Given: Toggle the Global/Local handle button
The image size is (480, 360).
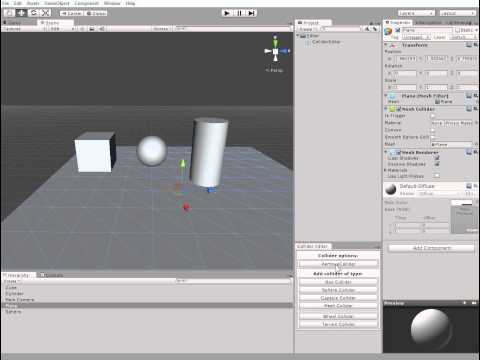Looking at the screenshot, I should click(96, 13).
